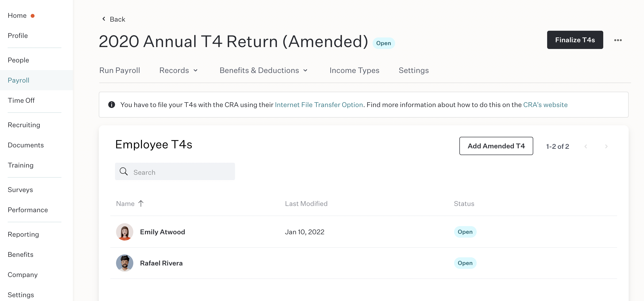
Task: Expand the Benefits & Deductions dropdown
Action: (x=263, y=70)
